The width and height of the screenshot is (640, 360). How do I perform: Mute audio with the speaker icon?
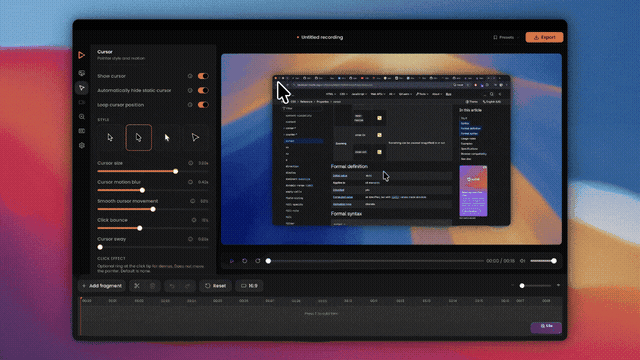[x=522, y=261]
